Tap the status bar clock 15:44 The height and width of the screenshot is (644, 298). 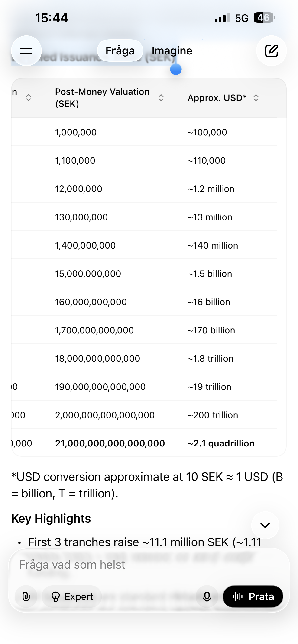pos(51,18)
